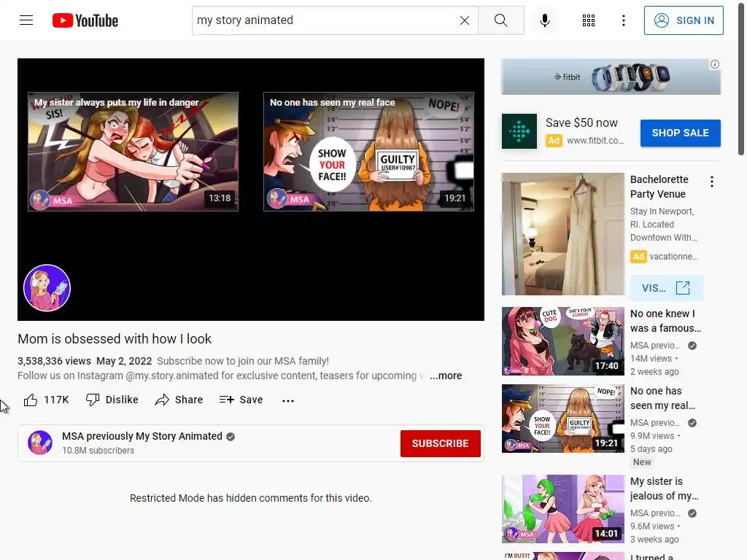Click channel name under 14M views video
This screenshot has height=560, width=747.
[655, 346]
